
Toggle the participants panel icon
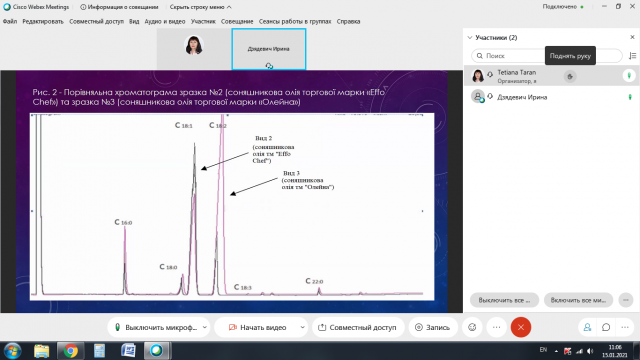click(x=587, y=327)
